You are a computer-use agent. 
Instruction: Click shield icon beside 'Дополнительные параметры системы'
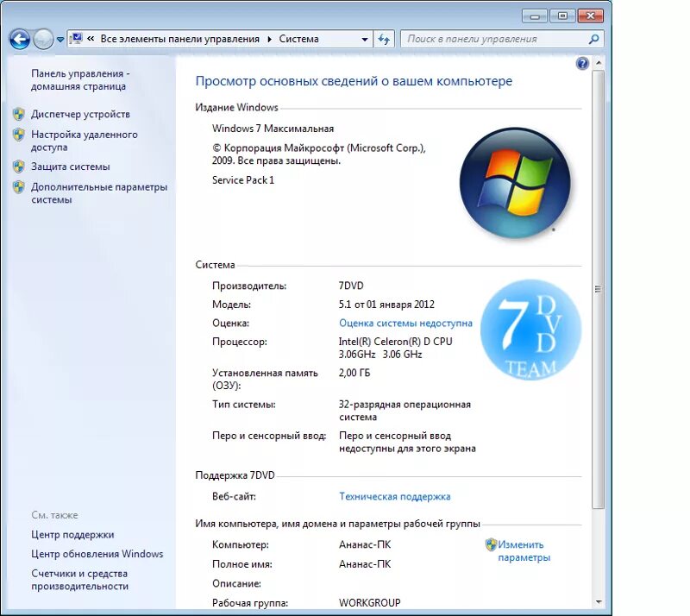(18, 186)
